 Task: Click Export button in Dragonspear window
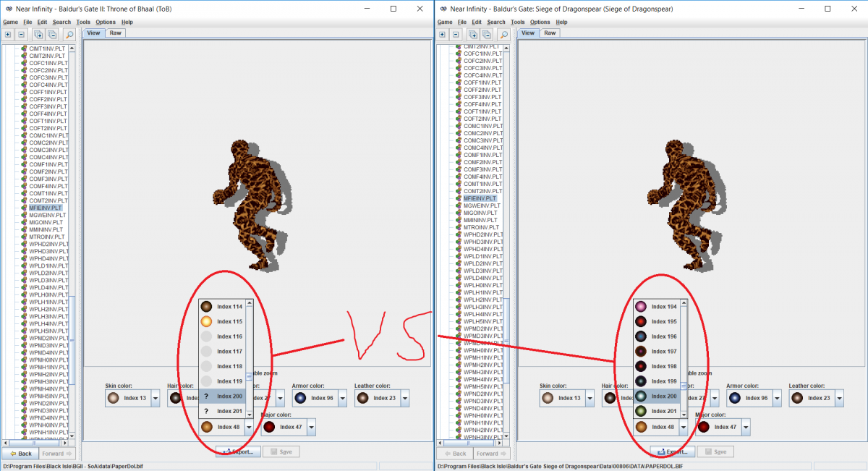tap(672, 451)
